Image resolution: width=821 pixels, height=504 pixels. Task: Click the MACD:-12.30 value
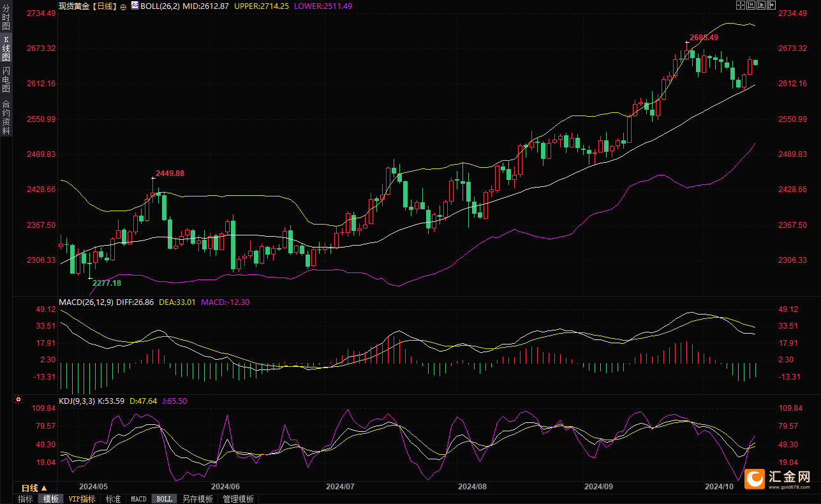point(225,302)
